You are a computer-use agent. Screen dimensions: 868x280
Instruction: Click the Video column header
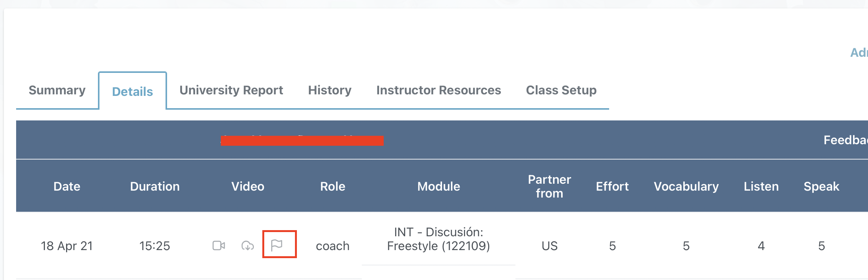(x=248, y=186)
